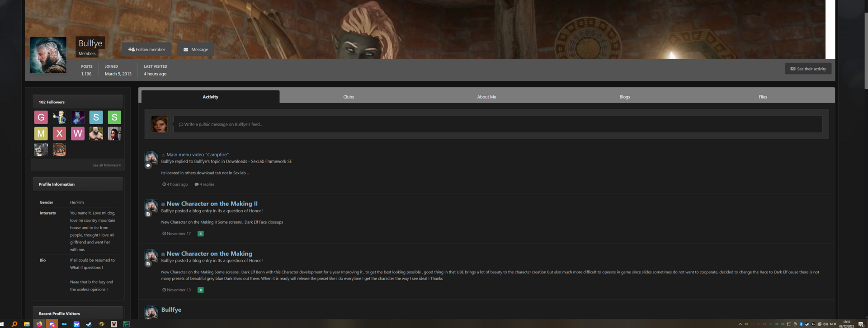Show hidden system tray icons
The height and width of the screenshot is (328, 868).
click(740, 324)
